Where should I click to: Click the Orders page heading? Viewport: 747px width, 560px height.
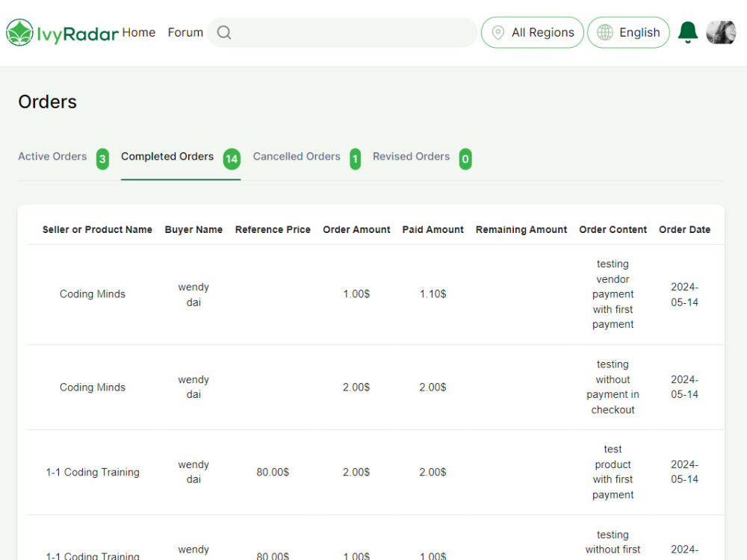click(x=47, y=102)
